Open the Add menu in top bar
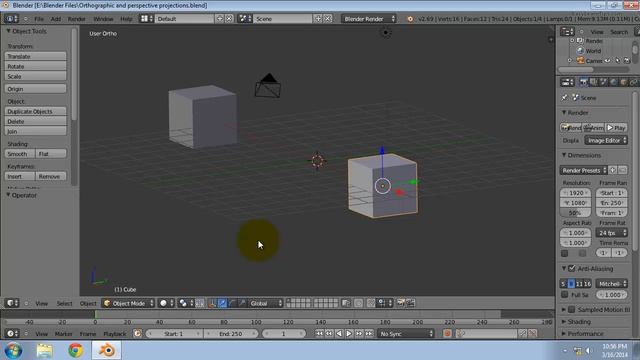 click(56, 19)
